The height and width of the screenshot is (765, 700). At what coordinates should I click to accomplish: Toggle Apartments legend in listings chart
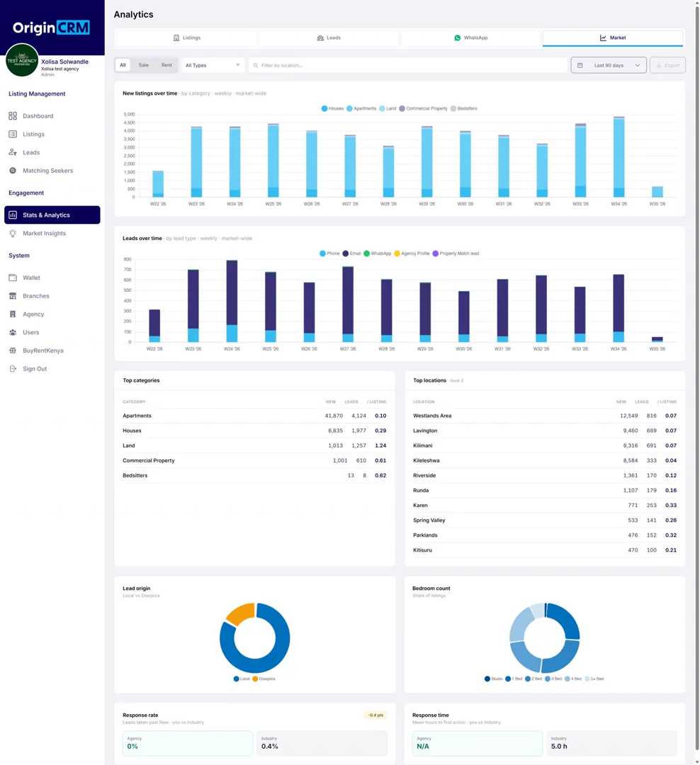[x=361, y=109]
